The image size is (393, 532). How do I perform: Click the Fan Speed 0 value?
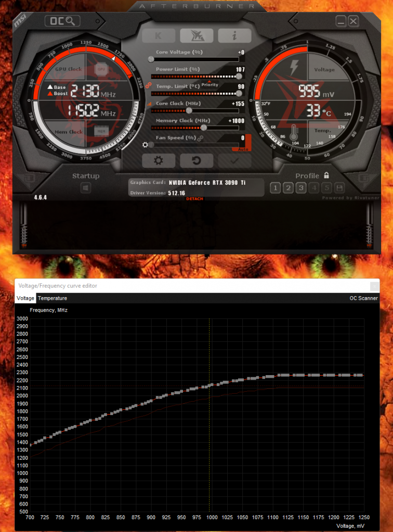pyautogui.click(x=243, y=138)
